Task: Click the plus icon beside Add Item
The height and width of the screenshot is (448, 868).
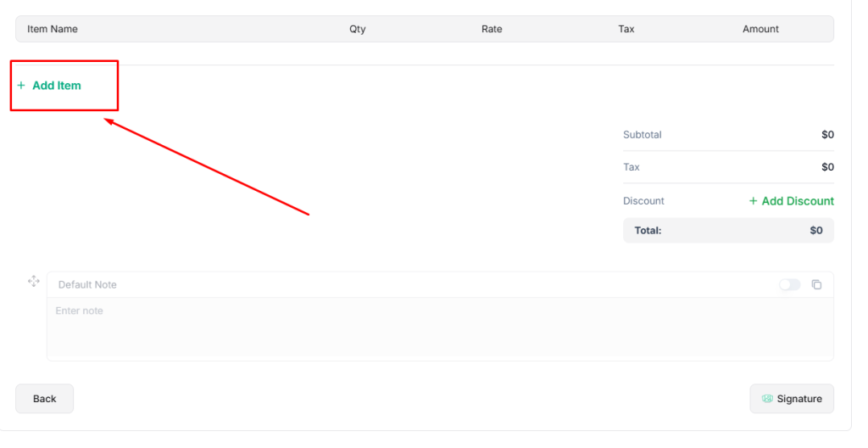Action: pos(21,86)
